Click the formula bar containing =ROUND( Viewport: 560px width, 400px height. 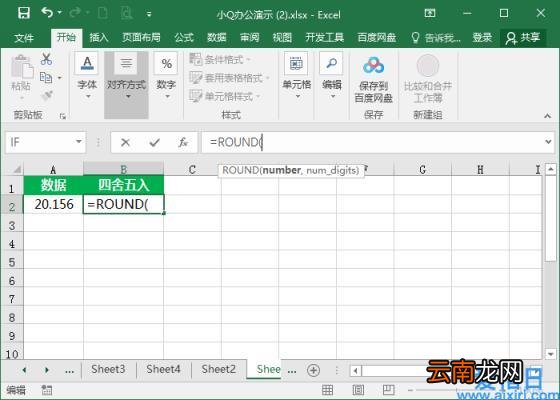point(371,142)
